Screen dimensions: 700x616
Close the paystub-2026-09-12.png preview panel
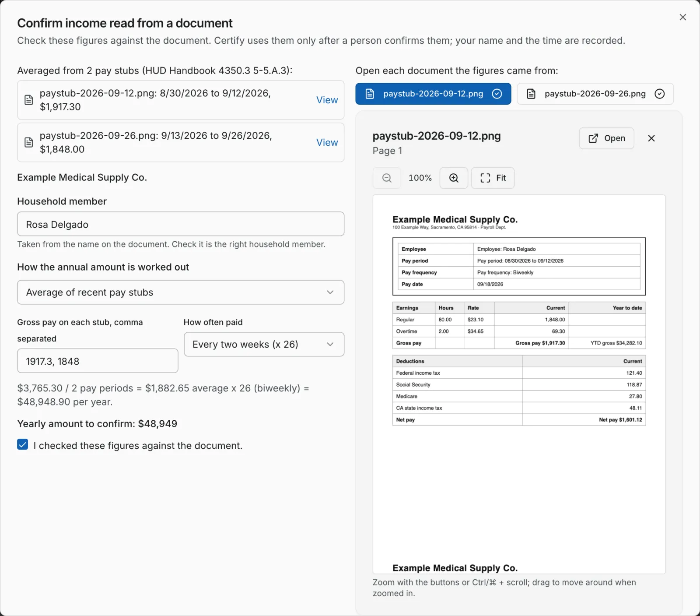[651, 138]
